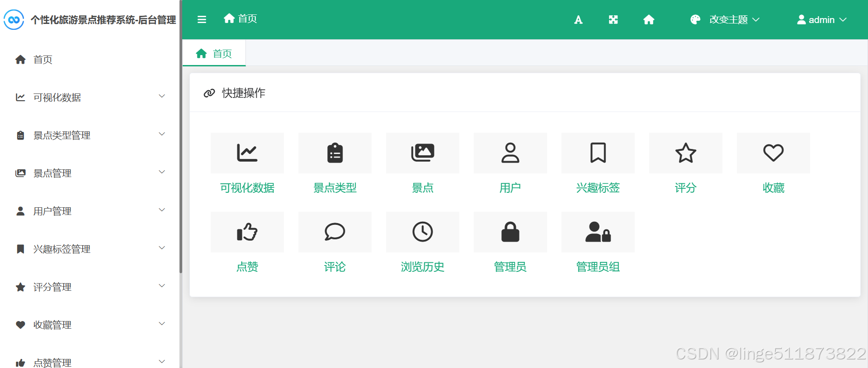This screenshot has height=368, width=868.
Task: Click the infinity logo in top-left
Action: point(14,20)
